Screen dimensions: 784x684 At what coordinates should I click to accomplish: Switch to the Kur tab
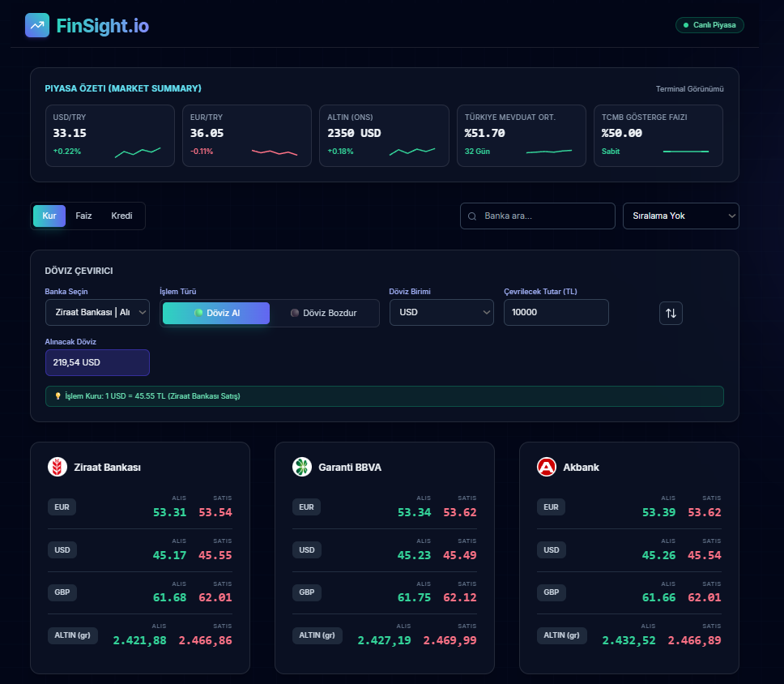click(x=49, y=216)
